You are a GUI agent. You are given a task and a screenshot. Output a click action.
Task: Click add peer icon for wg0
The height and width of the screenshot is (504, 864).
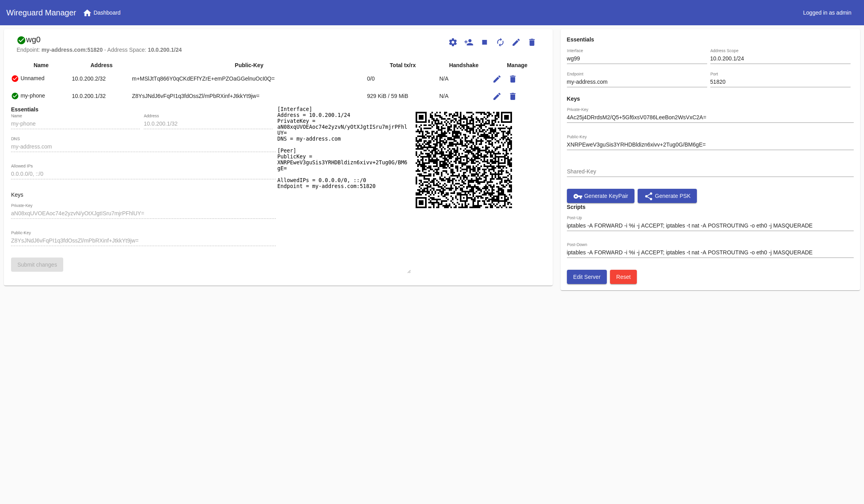tap(469, 42)
